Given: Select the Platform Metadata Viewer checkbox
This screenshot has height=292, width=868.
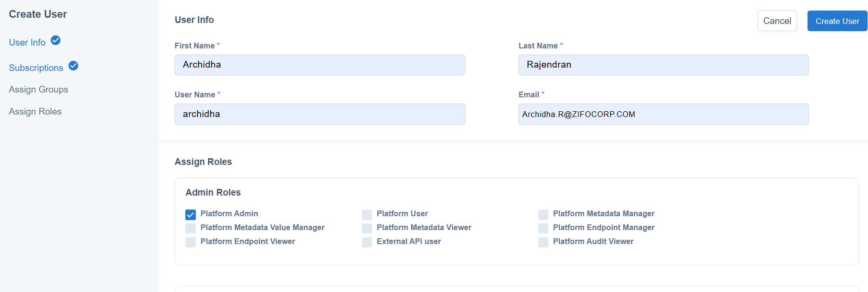Looking at the screenshot, I should point(367,228).
